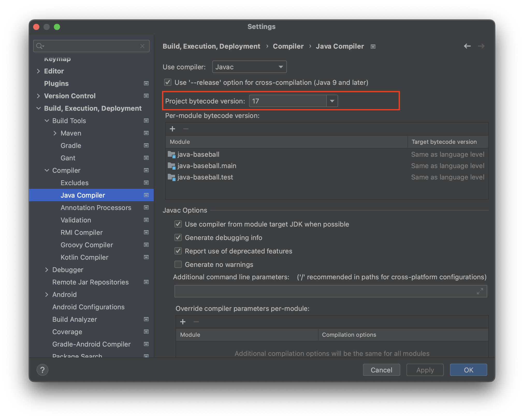Image resolution: width=524 pixels, height=420 pixels.
Task: Add override compiler parameters module entry
Action: [x=183, y=322]
